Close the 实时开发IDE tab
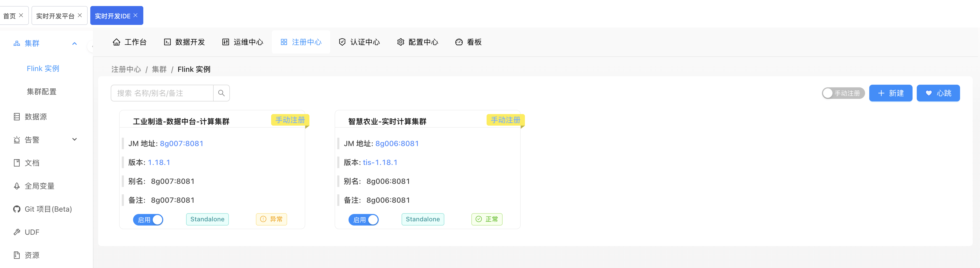This screenshot has width=980, height=268. 135,15
